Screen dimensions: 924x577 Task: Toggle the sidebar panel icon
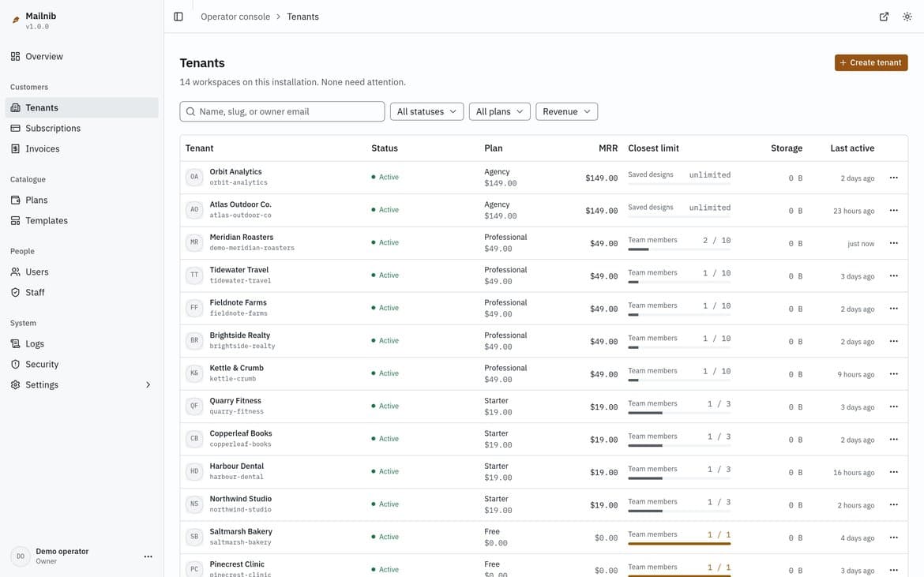coord(178,17)
